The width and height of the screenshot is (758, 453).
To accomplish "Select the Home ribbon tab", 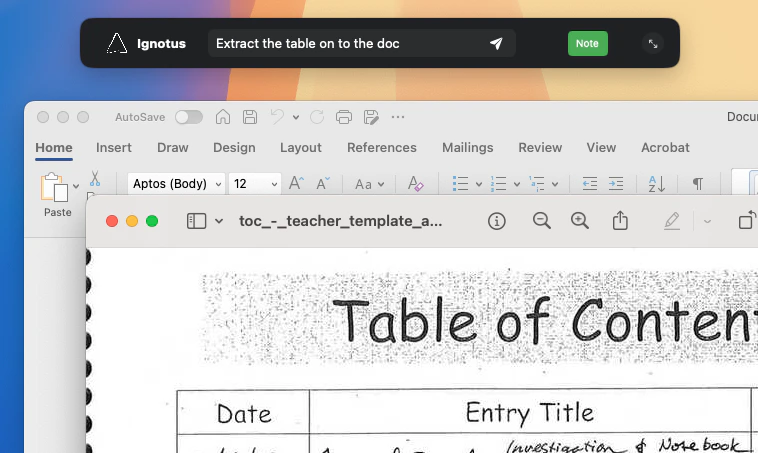I will click(x=54, y=147).
